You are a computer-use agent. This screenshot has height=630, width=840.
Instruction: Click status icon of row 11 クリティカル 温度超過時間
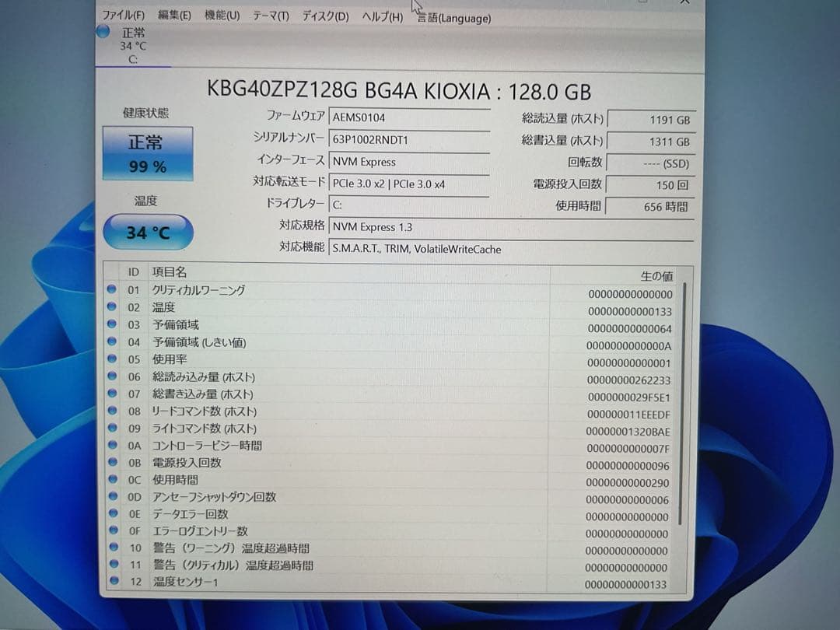[114, 564]
